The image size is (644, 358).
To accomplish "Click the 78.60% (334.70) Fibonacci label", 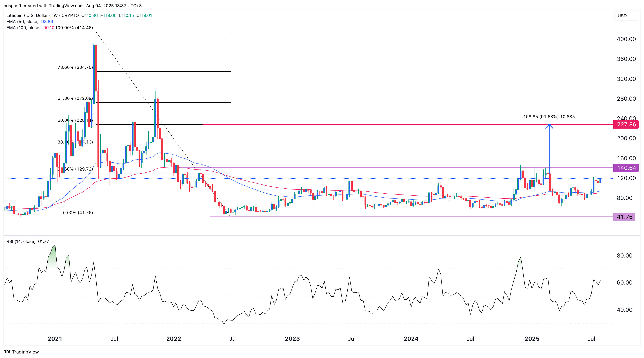I will tap(75, 68).
